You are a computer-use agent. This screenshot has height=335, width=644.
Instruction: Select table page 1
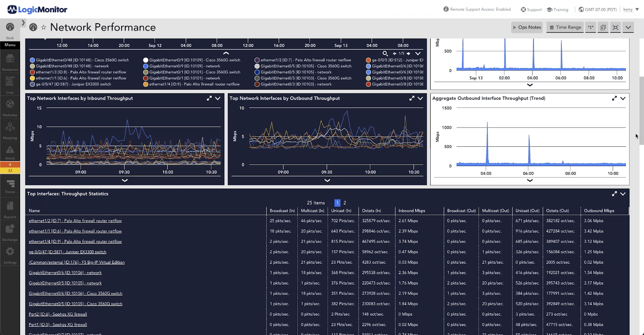(x=337, y=203)
